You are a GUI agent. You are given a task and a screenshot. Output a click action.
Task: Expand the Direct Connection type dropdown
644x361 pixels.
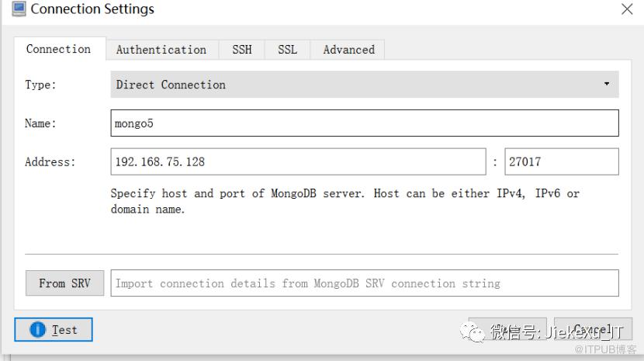coord(365,85)
